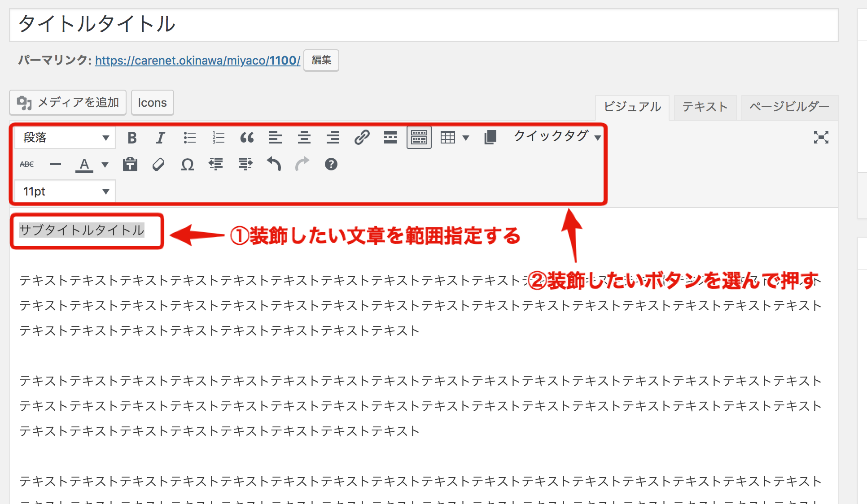The height and width of the screenshot is (504, 867).
Task: Insert special character with Omega icon
Action: click(187, 165)
